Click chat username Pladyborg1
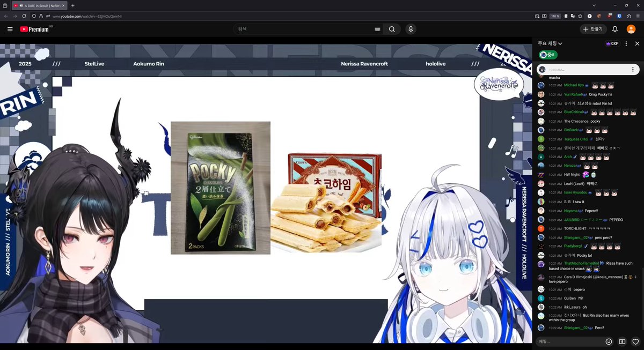 [574, 246]
